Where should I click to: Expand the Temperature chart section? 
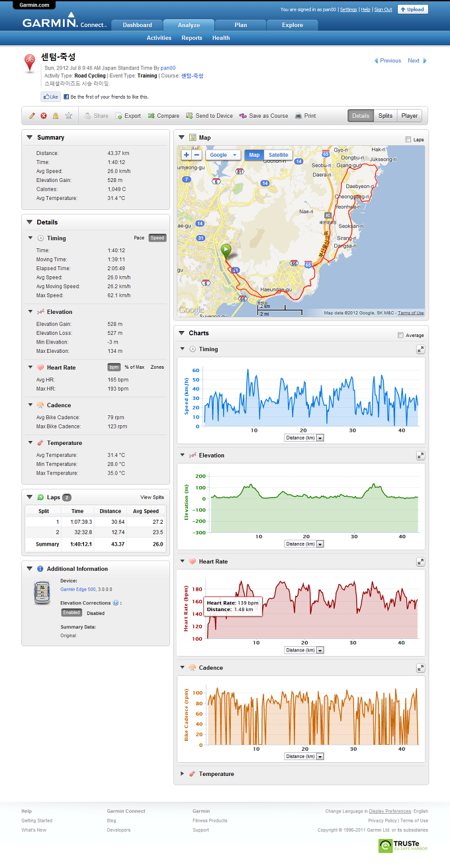coord(182,773)
